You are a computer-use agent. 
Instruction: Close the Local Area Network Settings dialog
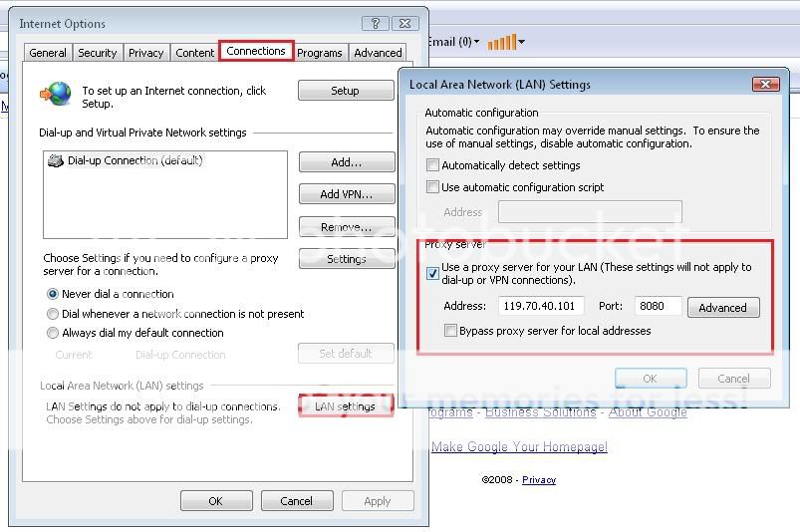point(765,85)
